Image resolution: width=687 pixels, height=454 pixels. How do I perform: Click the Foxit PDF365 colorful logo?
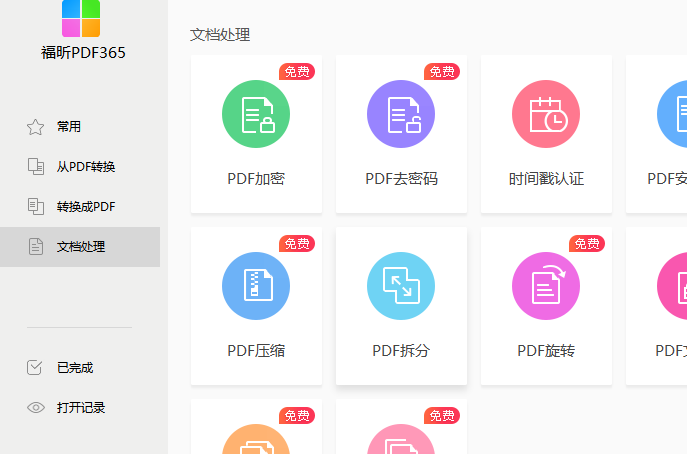(81, 18)
